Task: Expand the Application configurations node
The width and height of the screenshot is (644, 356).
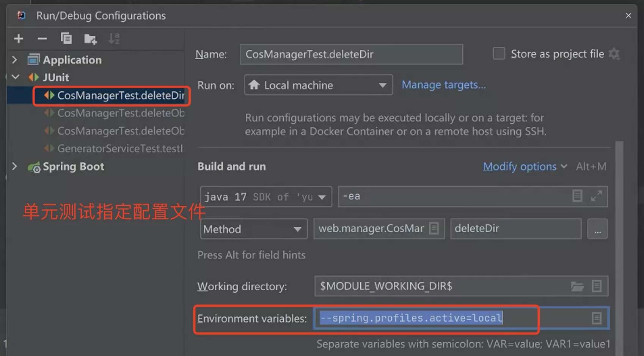Action: point(14,60)
